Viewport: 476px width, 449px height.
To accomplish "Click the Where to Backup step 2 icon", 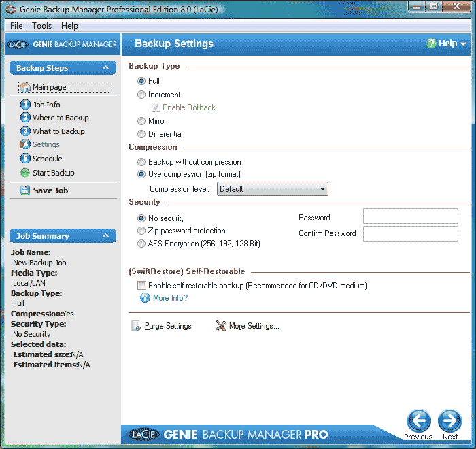I will [x=25, y=118].
